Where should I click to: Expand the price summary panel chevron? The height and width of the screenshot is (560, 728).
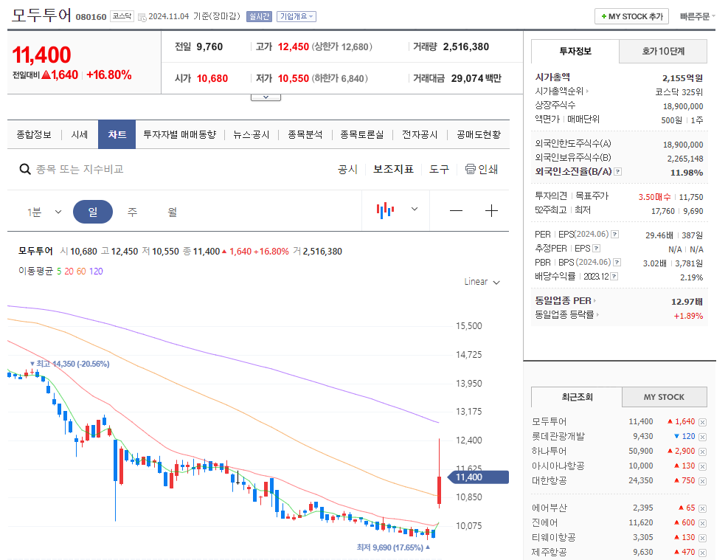(x=266, y=97)
